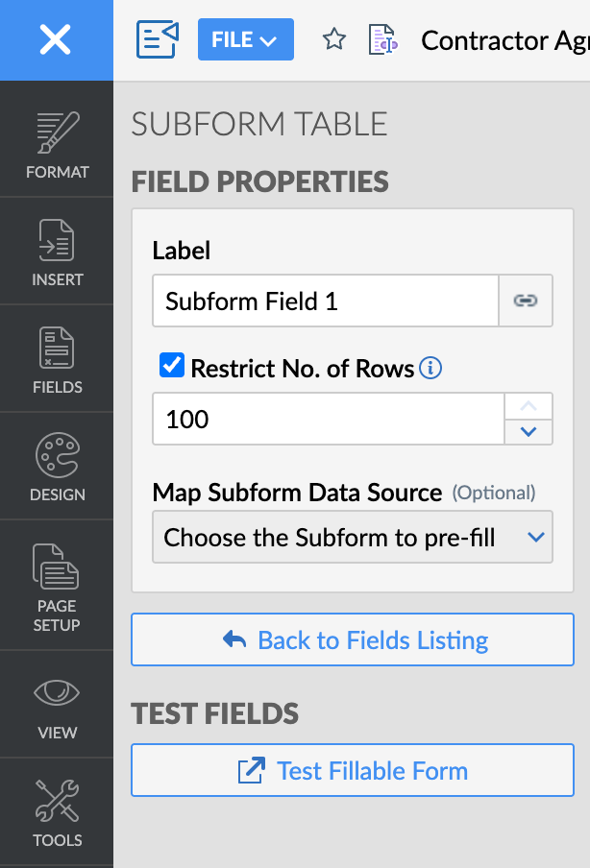
Task: Increase row limit with up arrow
Action: 528,406
